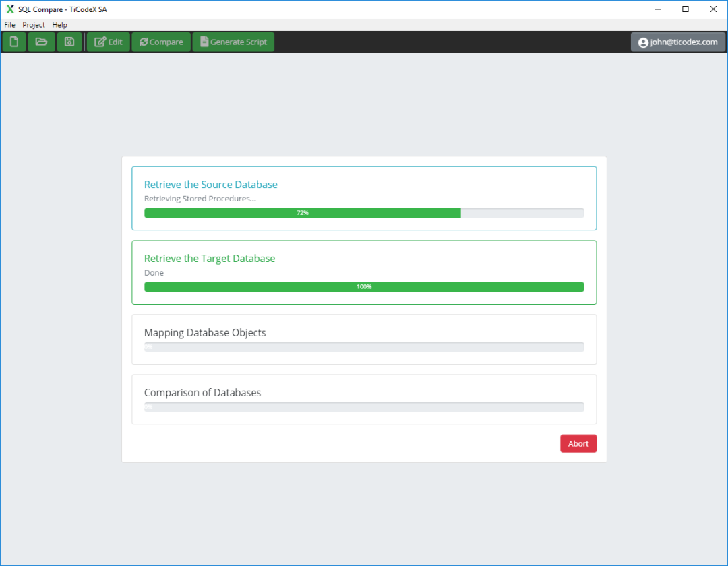Click the Generate Script toolbar button
728x566 pixels.
click(x=233, y=42)
